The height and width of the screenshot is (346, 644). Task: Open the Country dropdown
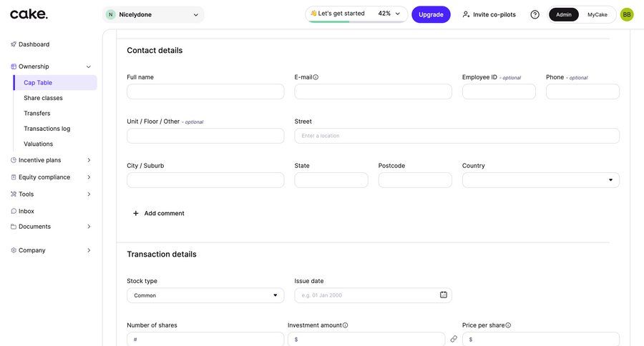point(540,180)
